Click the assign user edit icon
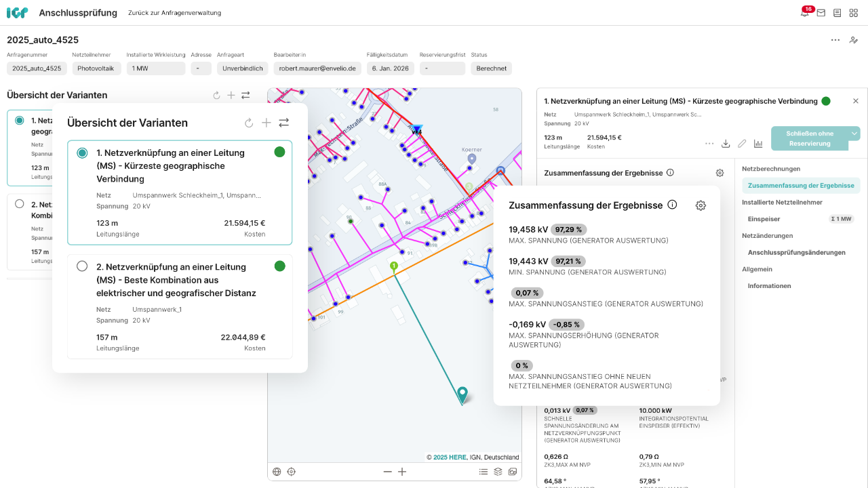Screen dimensions: 868x488 (854, 40)
